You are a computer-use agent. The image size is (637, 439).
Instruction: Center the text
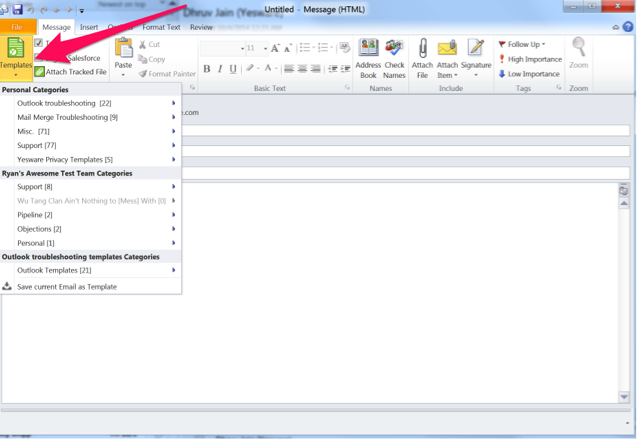coord(302,69)
